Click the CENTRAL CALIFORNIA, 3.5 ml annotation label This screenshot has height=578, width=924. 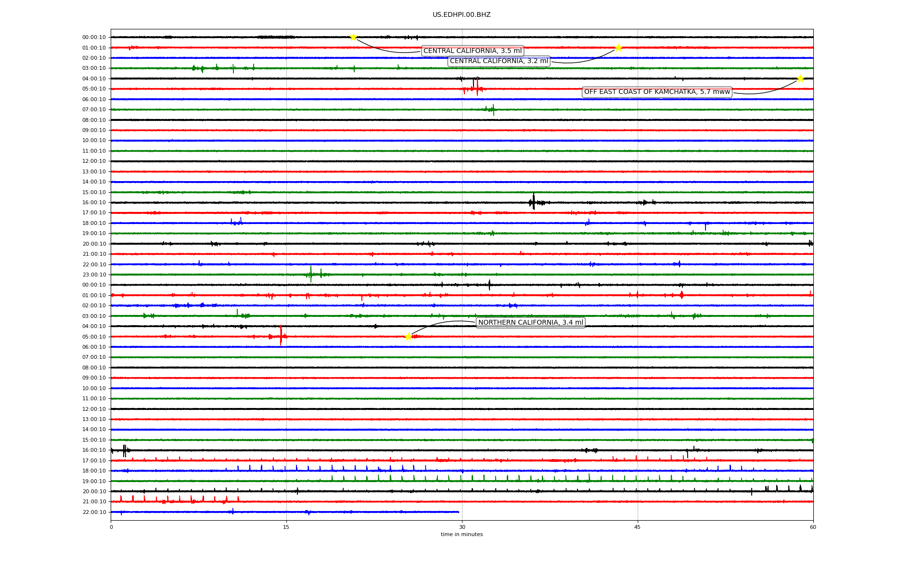coord(472,51)
